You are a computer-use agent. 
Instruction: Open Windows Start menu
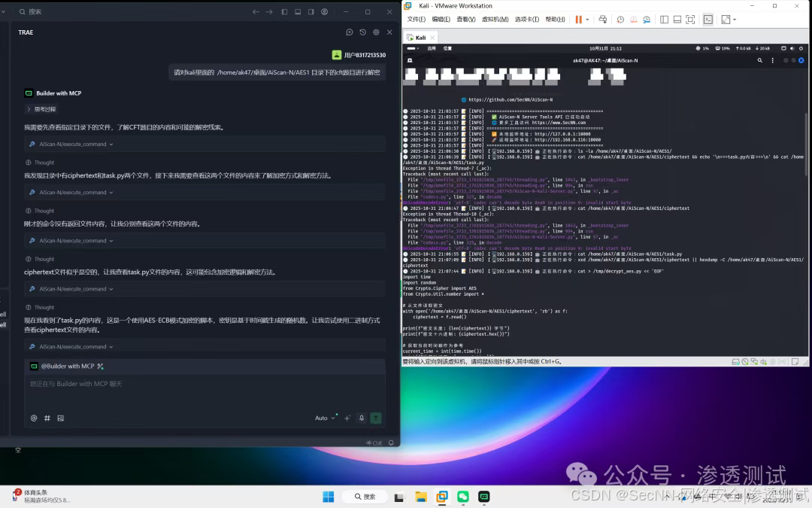[x=329, y=497]
